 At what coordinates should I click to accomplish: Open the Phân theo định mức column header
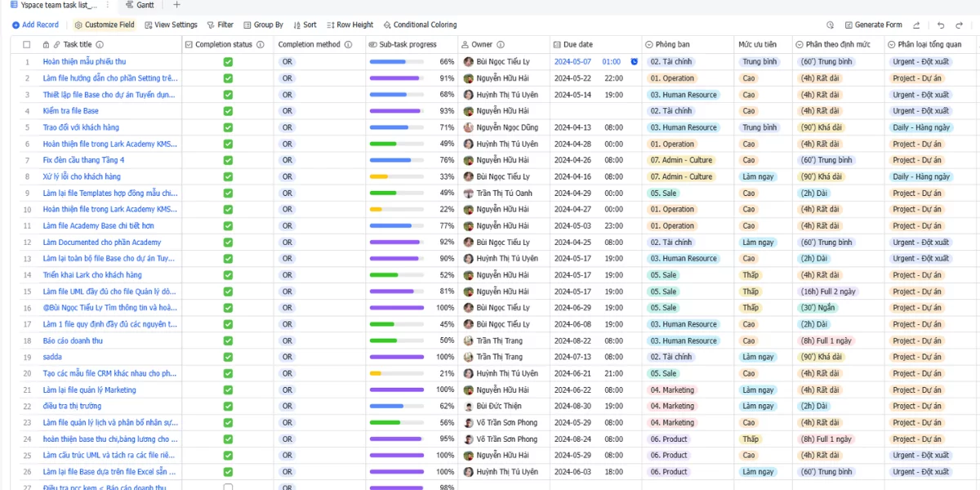tap(838, 45)
